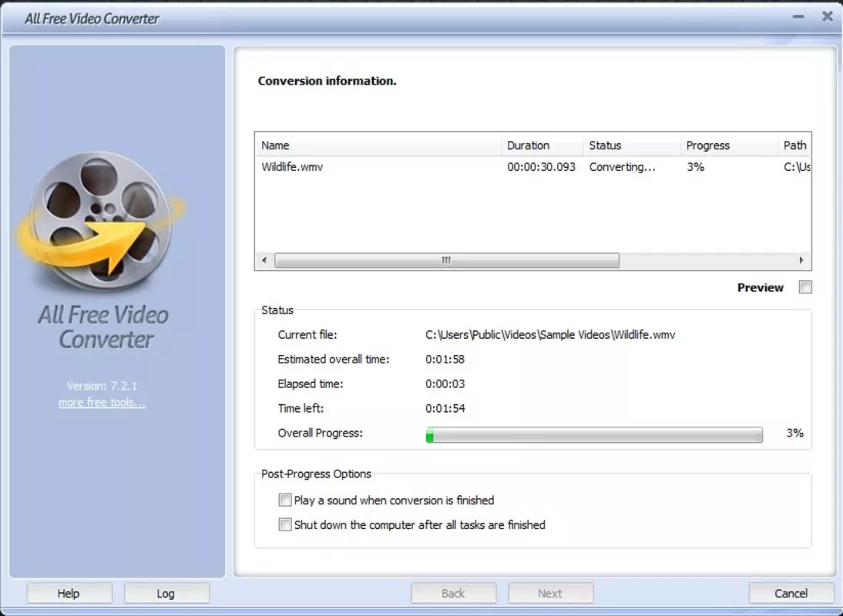Click the current file path text

pyautogui.click(x=550, y=335)
